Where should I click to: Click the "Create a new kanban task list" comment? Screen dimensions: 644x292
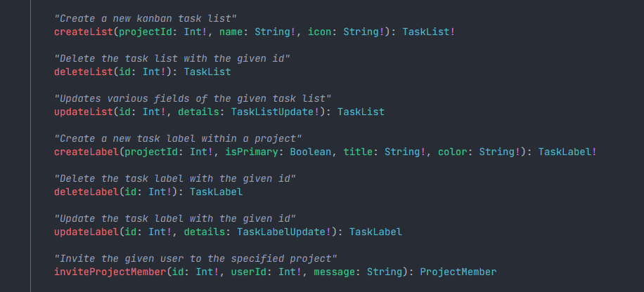[146, 18]
